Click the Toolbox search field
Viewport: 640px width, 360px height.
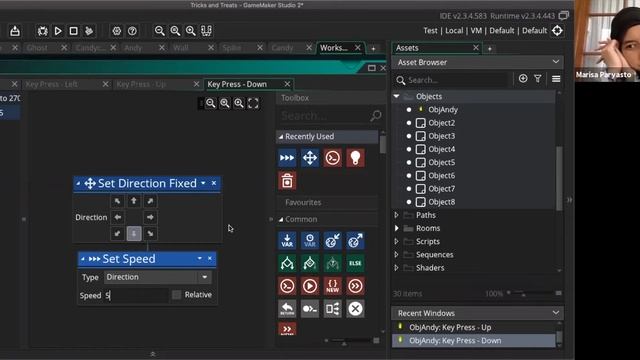tap(330, 116)
